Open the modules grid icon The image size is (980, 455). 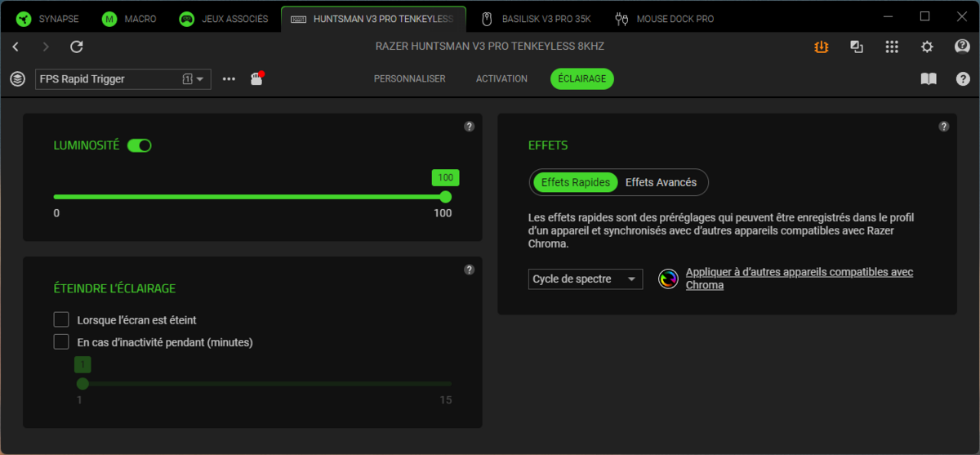coord(892,47)
